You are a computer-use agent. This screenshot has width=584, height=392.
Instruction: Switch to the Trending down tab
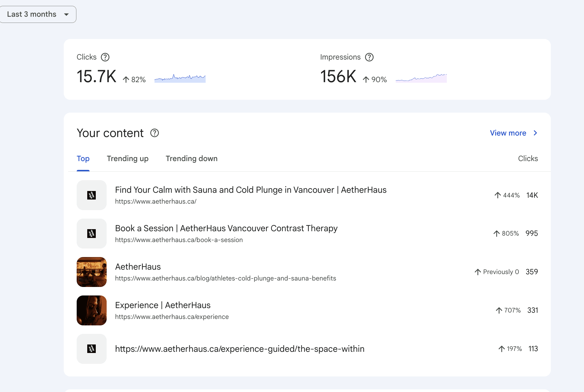point(192,159)
